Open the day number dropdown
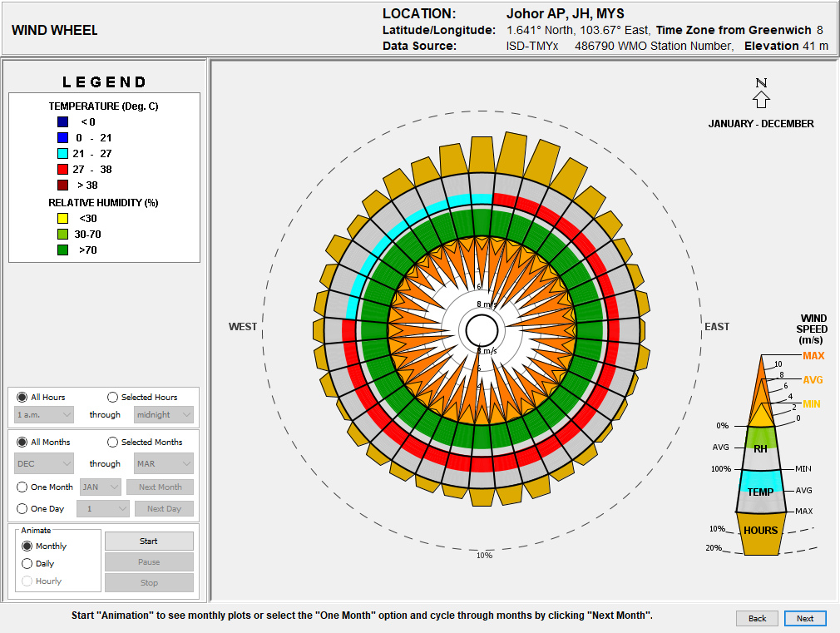Image resolution: width=840 pixels, height=633 pixels. tap(103, 509)
